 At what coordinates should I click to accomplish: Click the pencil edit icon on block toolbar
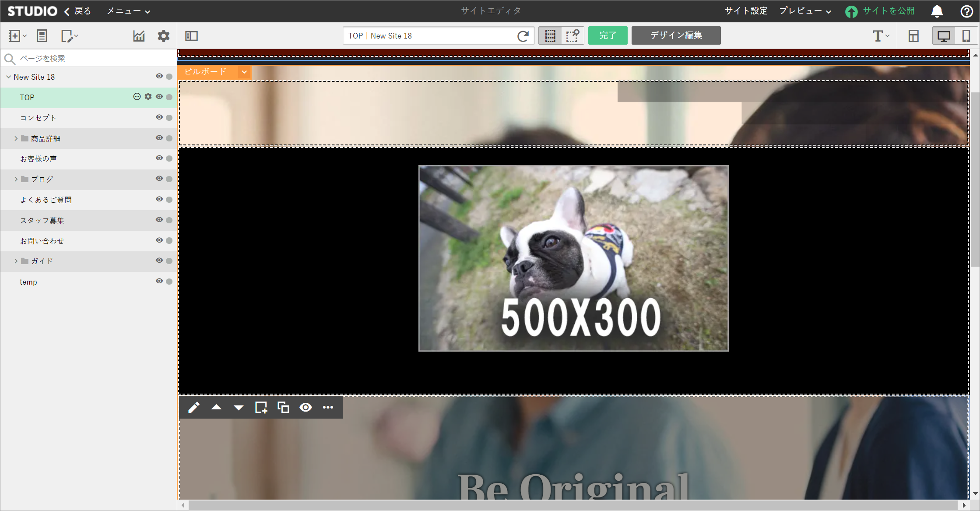(x=193, y=408)
